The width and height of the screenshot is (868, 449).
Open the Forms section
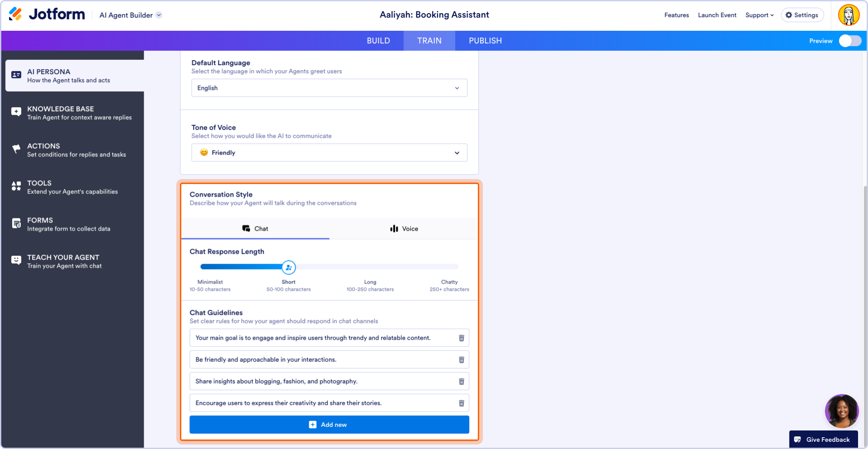coord(75,224)
